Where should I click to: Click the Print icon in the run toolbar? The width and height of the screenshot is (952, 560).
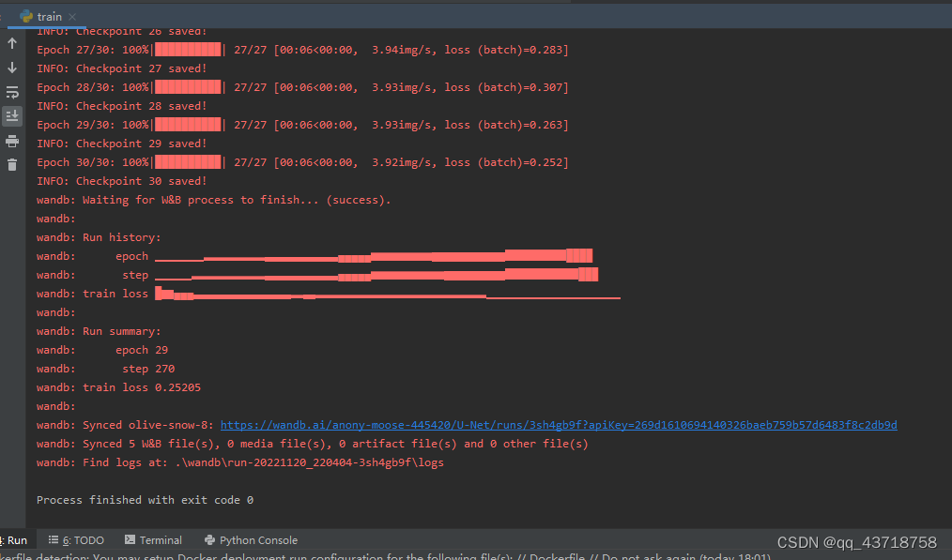pyautogui.click(x=12, y=142)
